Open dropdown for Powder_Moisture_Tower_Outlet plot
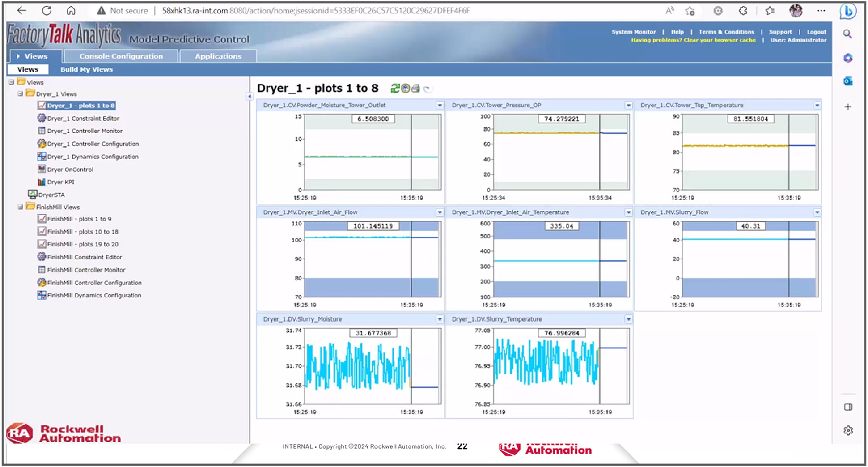The height and width of the screenshot is (467, 868). click(x=440, y=105)
